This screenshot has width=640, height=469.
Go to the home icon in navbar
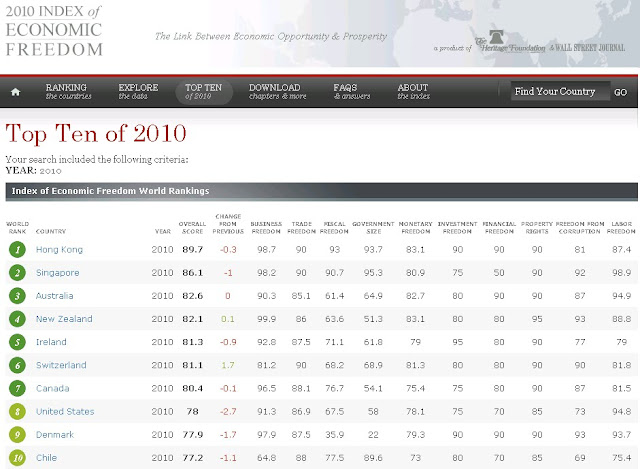pyautogui.click(x=16, y=92)
